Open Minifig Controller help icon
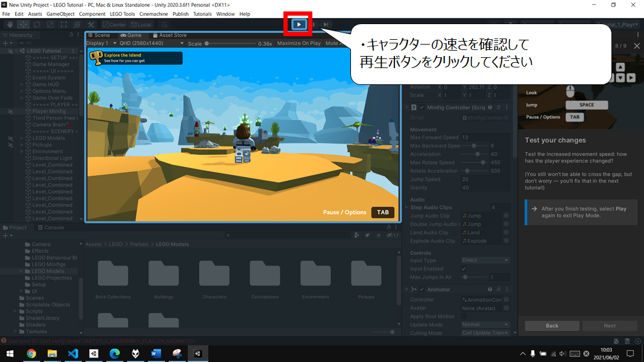Image resolution: width=644 pixels, height=362 pixels. click(490, 108)
